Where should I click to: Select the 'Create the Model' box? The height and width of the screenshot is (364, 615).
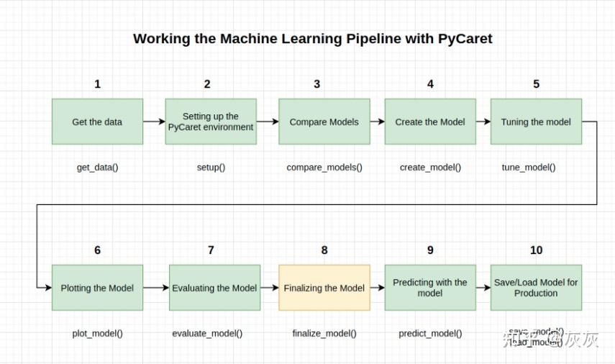[430, 122]
